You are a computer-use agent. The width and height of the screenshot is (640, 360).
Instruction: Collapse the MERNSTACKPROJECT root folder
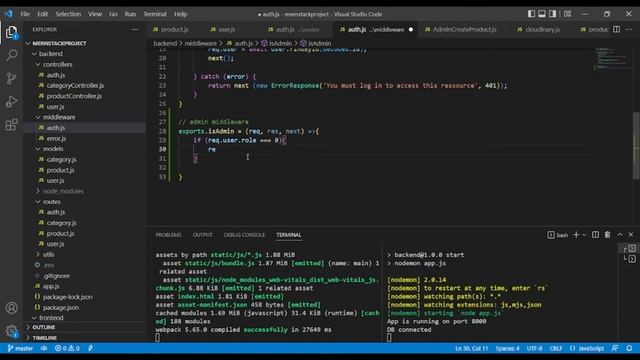pyautogui.click(x=59, y=43)
